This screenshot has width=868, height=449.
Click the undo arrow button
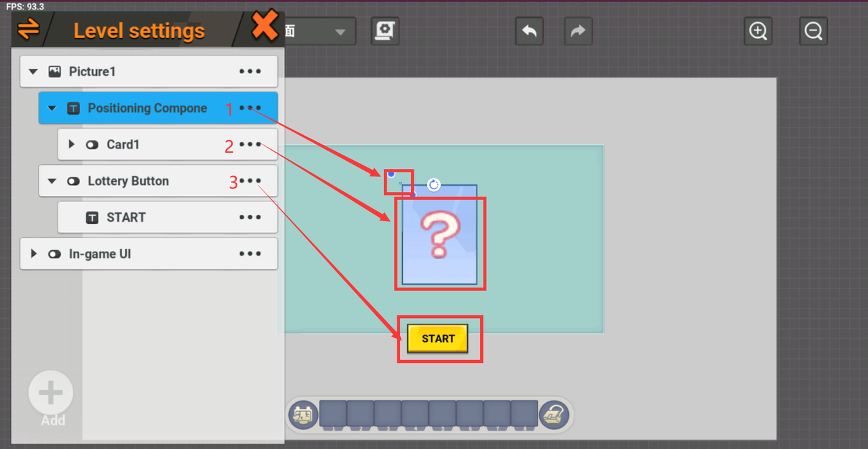pyautogui.click(x=529, y=31)
